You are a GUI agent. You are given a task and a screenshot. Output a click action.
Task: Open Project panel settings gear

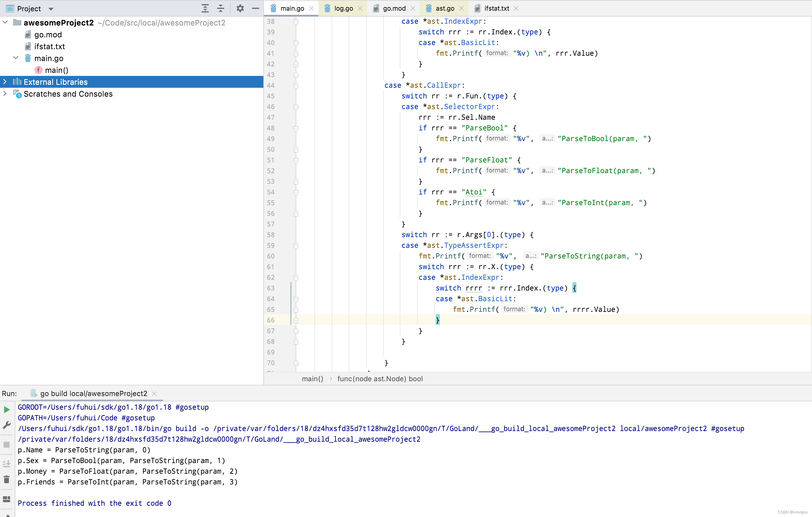pos(240,8)
